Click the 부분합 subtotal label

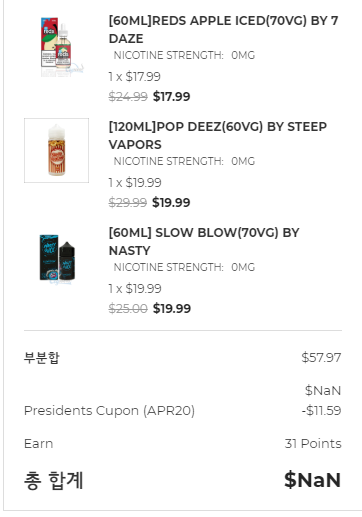point(42,358)
